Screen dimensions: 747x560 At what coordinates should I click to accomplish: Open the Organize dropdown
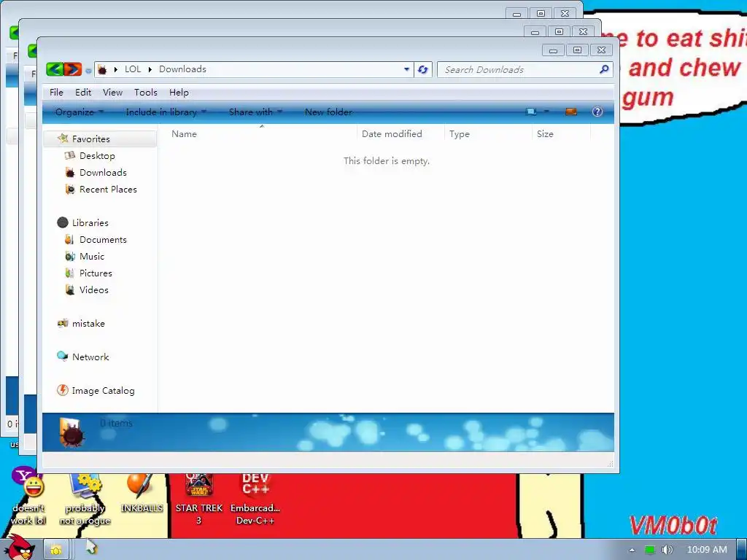click(x=80, y=112)
